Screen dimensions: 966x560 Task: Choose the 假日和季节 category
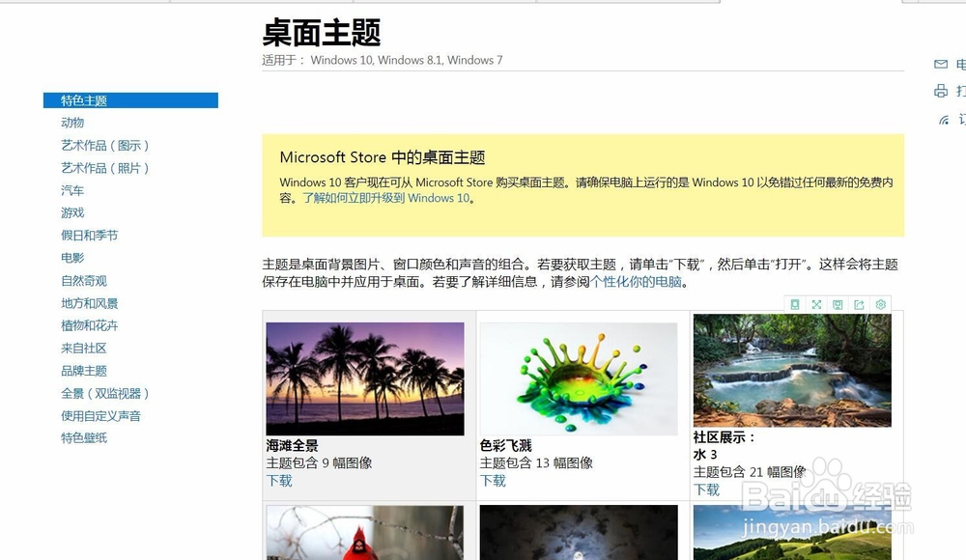pyautogui.click(x=89, y=236)
